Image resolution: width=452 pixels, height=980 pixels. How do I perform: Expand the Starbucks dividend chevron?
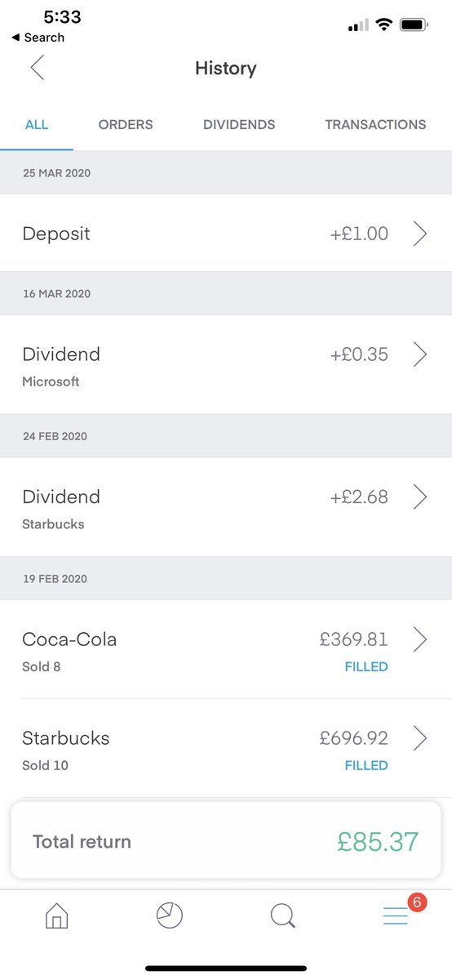pos(419,497)
